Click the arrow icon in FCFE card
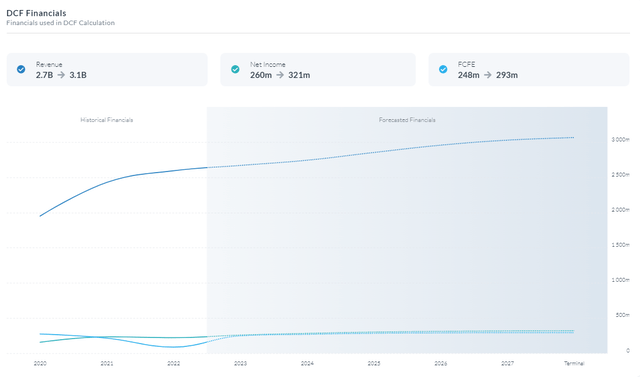640x377 pixels. pos(487,75)
